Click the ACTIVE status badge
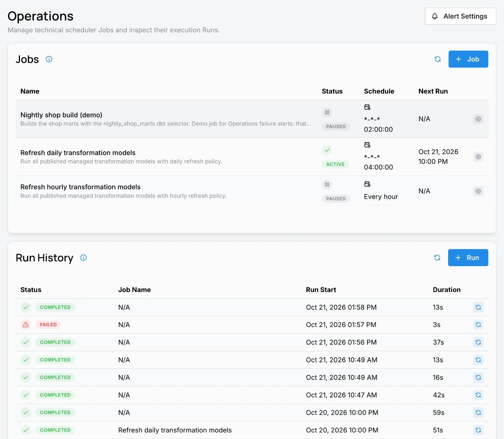The height and width of the screenshot is (439, 504). [x=335, y=164]
